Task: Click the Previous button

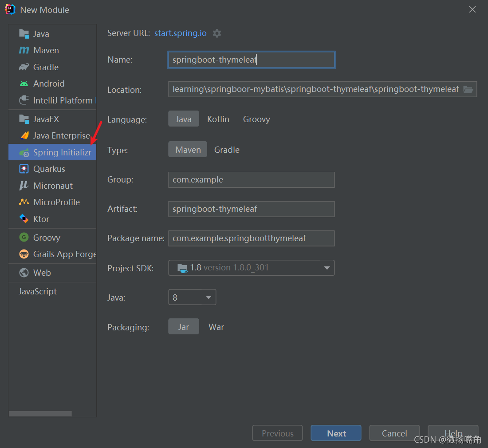Action: point(278,433)
